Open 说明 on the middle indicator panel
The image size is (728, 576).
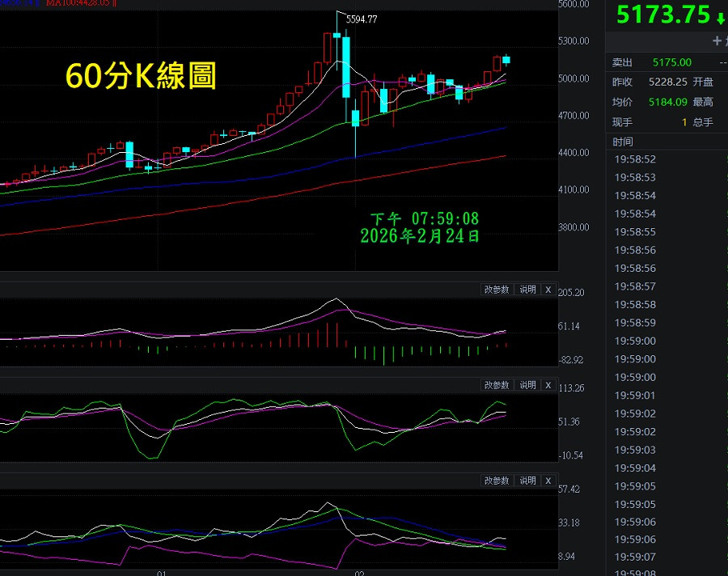point(527,385)
